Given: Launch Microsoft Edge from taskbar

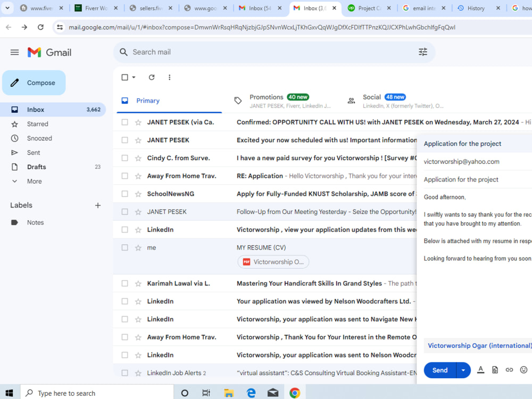Looking at the screenshot, I should click(x=251, y=393).
